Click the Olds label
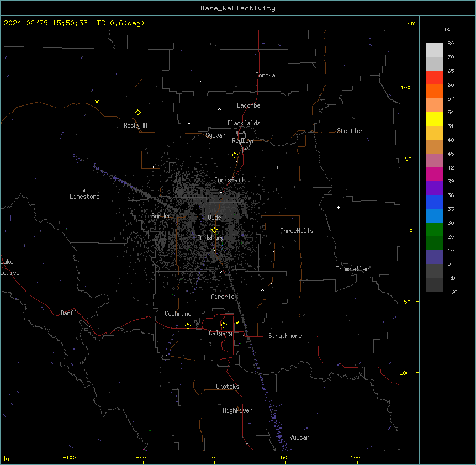Screen dimensions: 476x465 [214, 218]
